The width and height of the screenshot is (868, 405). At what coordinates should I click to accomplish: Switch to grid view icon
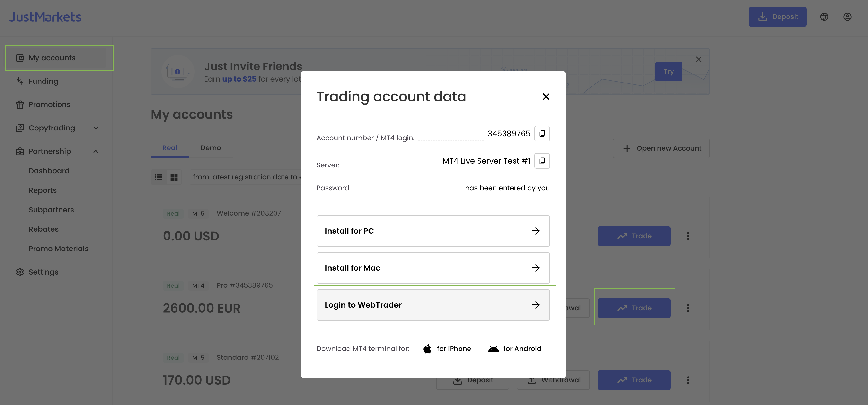[x=174, y=177]
